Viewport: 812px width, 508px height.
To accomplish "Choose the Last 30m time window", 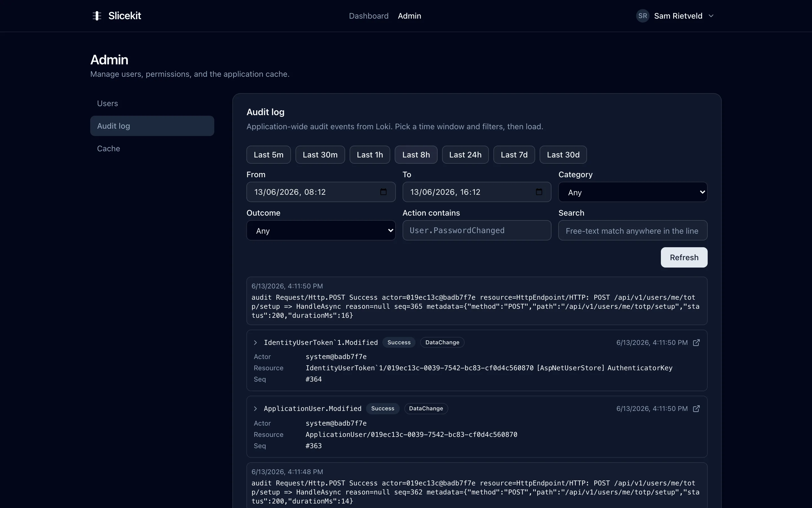I will tap(320, 155).
